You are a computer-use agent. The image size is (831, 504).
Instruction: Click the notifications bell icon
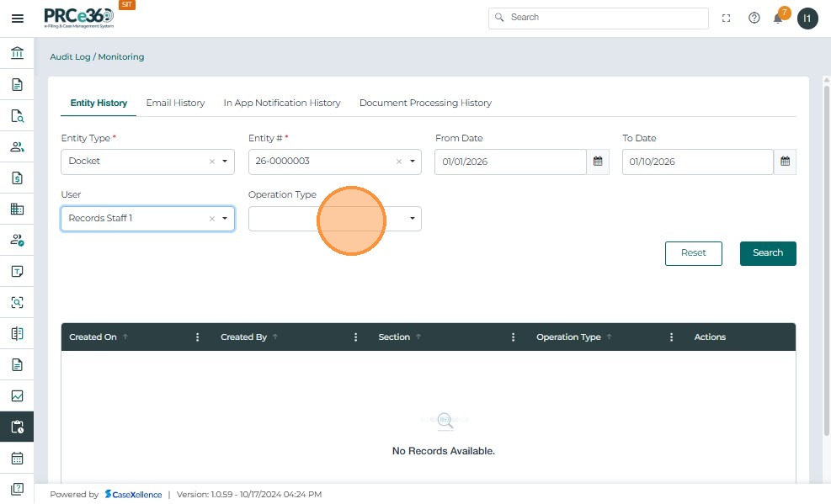pyautogui.click(x=778, y=19)
